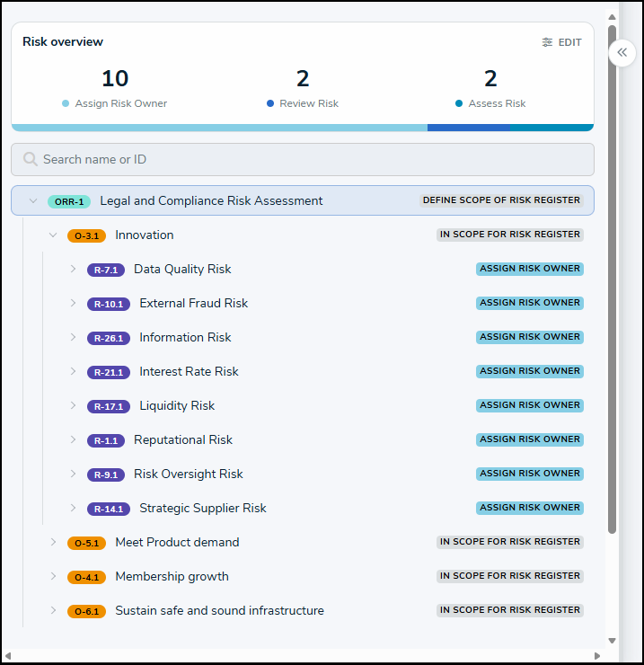Click the teal Assess Risk bar segment

(x=552, y=128)
